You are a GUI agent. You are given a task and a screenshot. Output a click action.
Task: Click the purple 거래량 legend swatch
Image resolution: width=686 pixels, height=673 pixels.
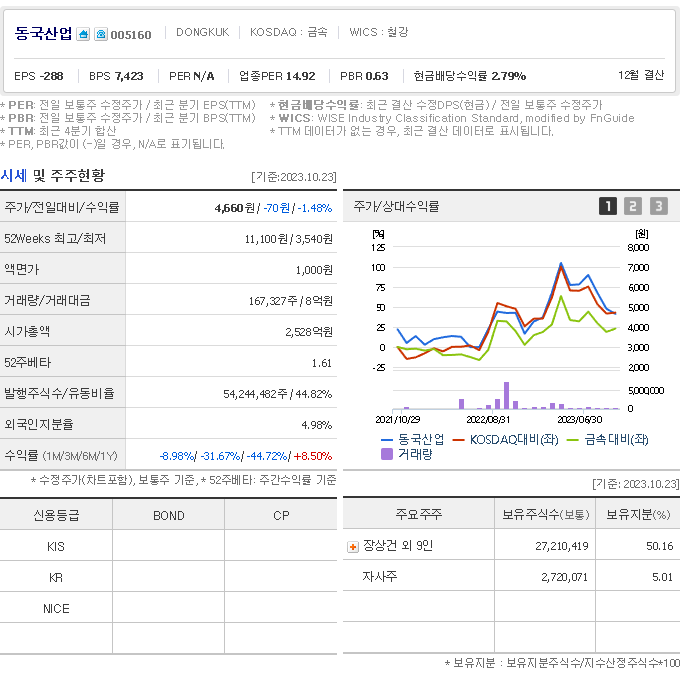coord(387,454)
